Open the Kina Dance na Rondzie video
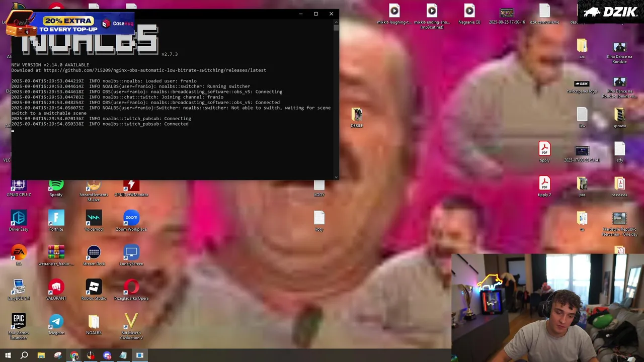The image size is (644, 362). pyautogui.click(x=619, y=53)
